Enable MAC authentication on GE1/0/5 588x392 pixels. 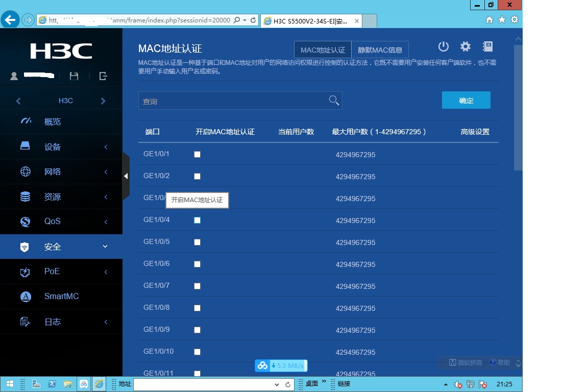pos(197,242)
